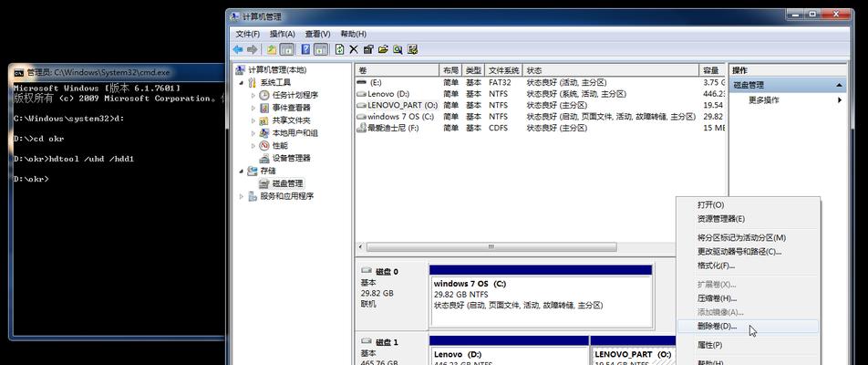Select the 最爱迪士尼 (F:) volume row

(540, 128)
